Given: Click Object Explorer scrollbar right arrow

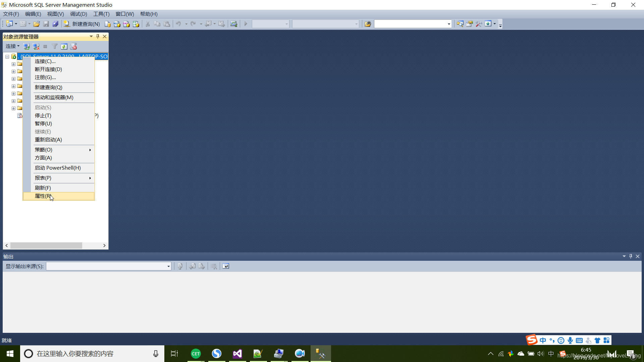Looking at the screenshot, I should pos(104,246).
